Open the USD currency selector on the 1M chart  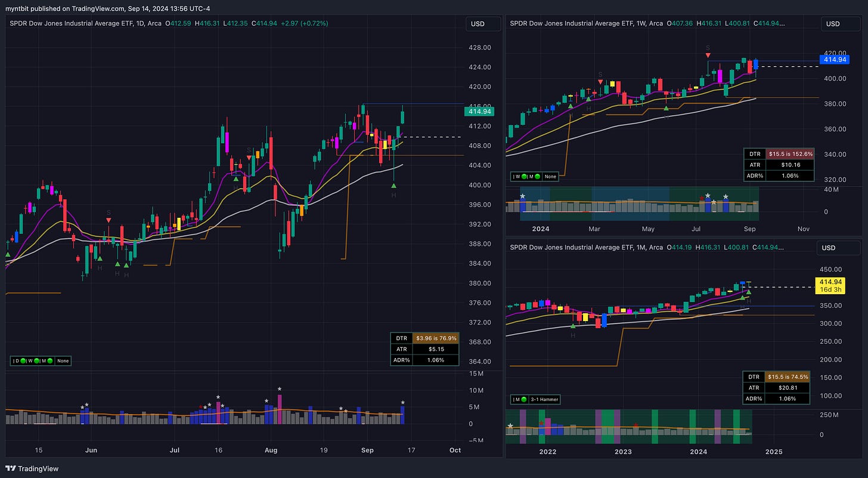pos(839,248)
